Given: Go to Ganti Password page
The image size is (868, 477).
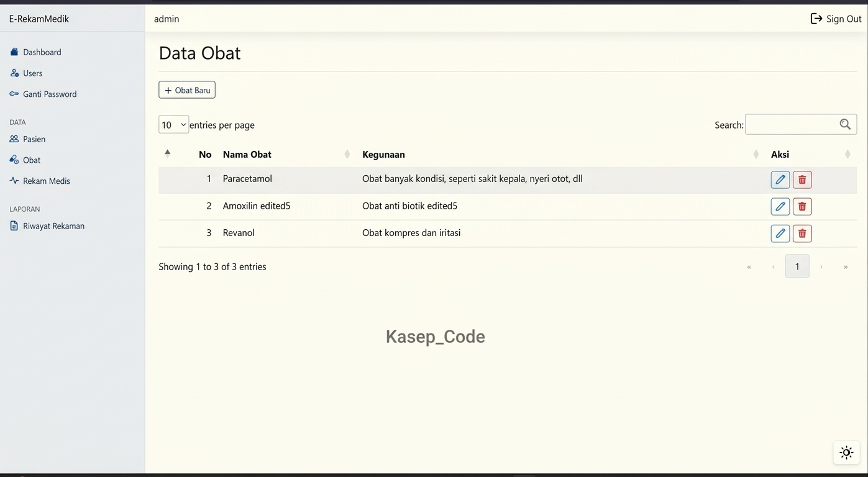Looking at the screenshot, I should 43,94.
